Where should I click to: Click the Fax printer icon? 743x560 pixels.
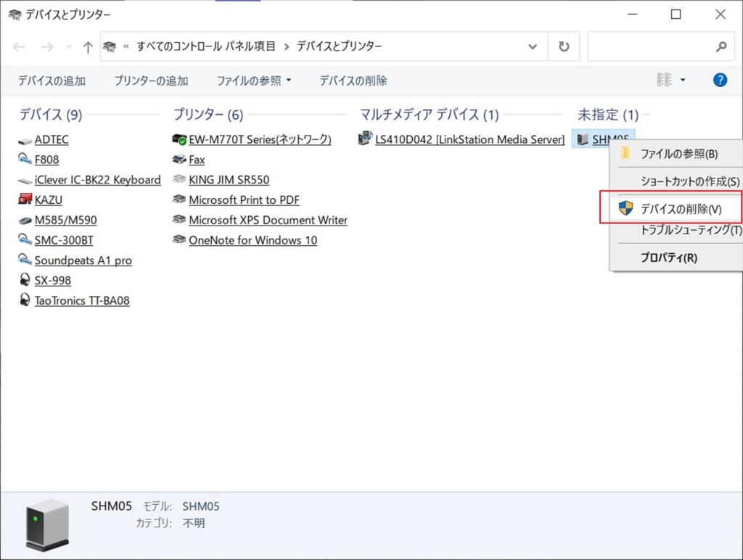click(x=179, y=160)
